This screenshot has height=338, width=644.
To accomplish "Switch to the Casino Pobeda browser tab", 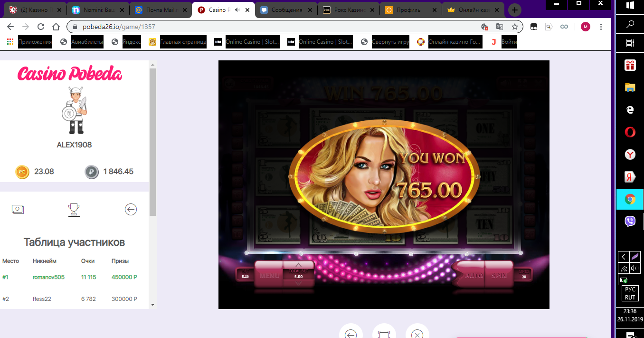I will click(218, 9).
